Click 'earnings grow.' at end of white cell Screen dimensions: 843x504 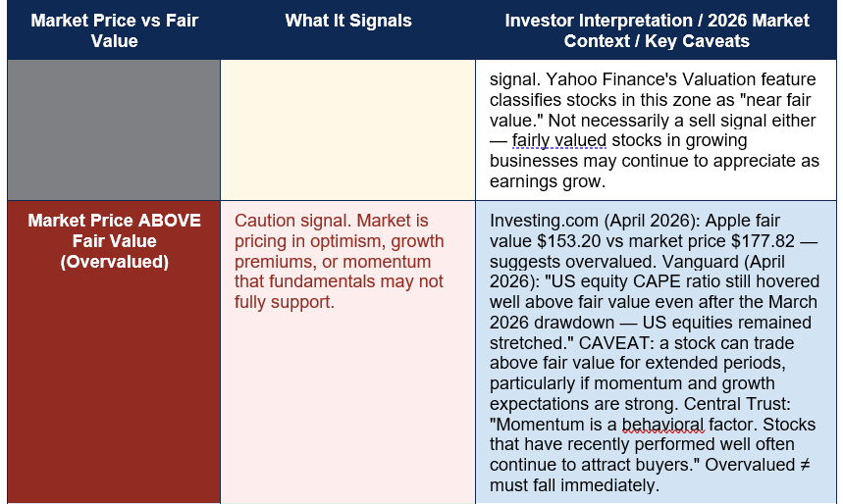pyautogui.click(x=548, y=181)
